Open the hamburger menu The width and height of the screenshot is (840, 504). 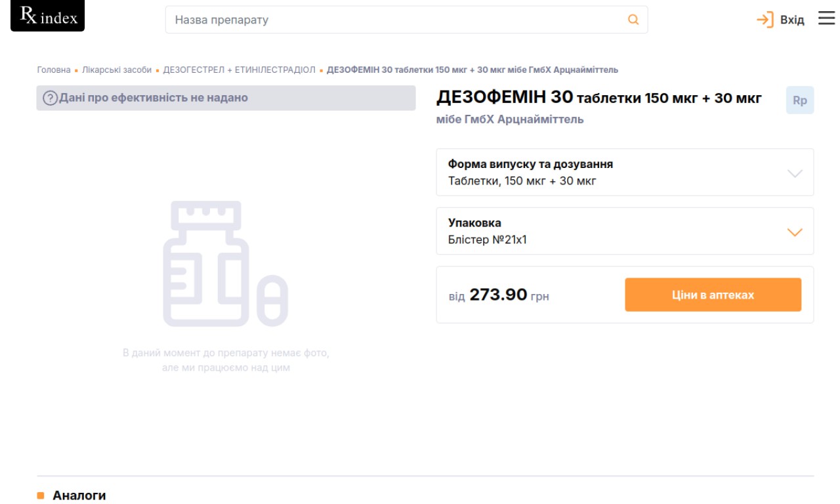(826, 19)
